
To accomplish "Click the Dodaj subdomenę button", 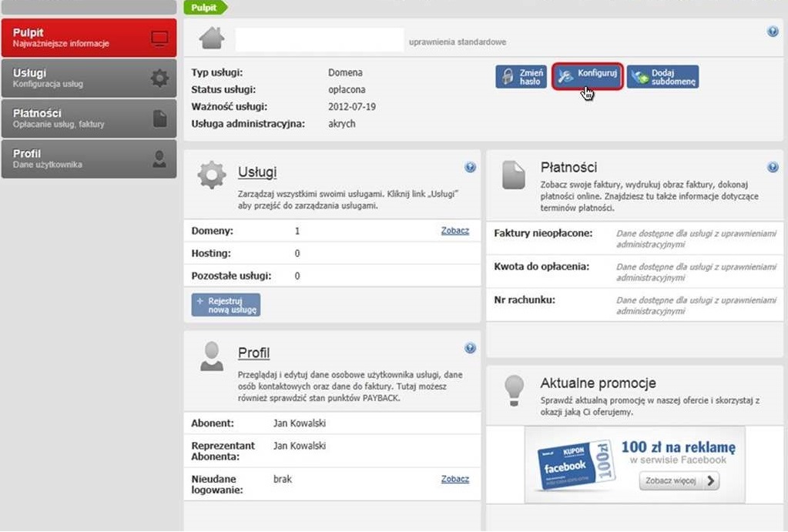I will (x=662, y=76).
